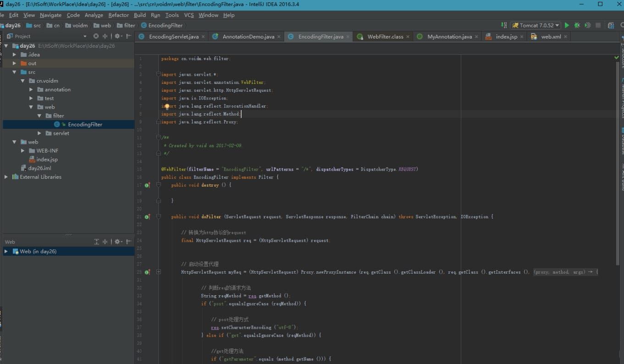This screenshot has width=624, height=364.
Task: Select Web (in day26) in the Web panel
Action: [x=37, y=251]
